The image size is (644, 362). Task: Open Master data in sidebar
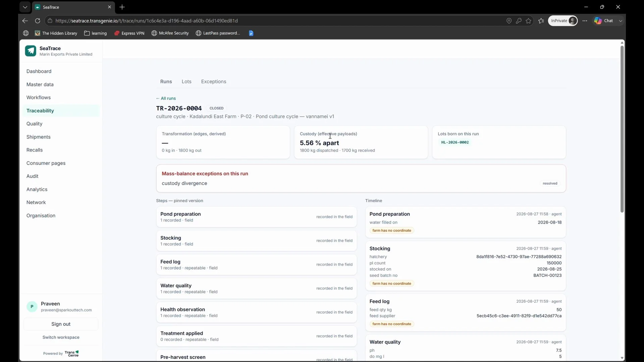[61, 84]
